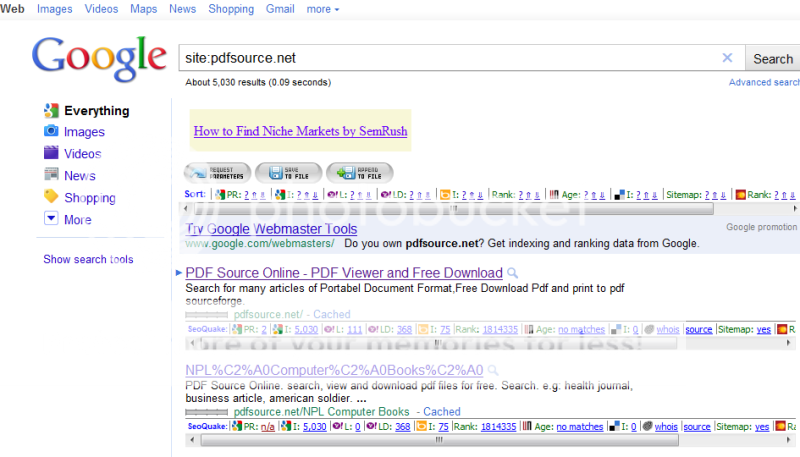Viewport: 800px width, 457px height.
Task: Select the Shopping tag icon in sidebar
Action: pos(51,196)
